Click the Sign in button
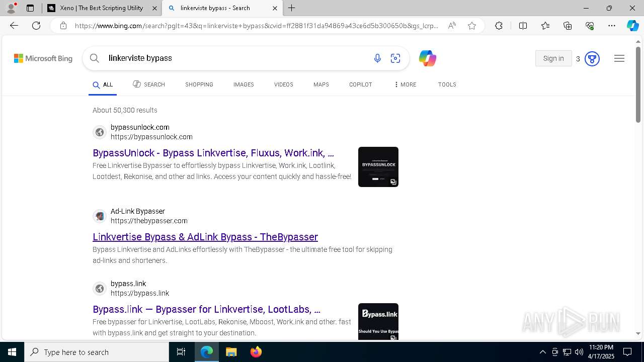 tap(553, 58)
